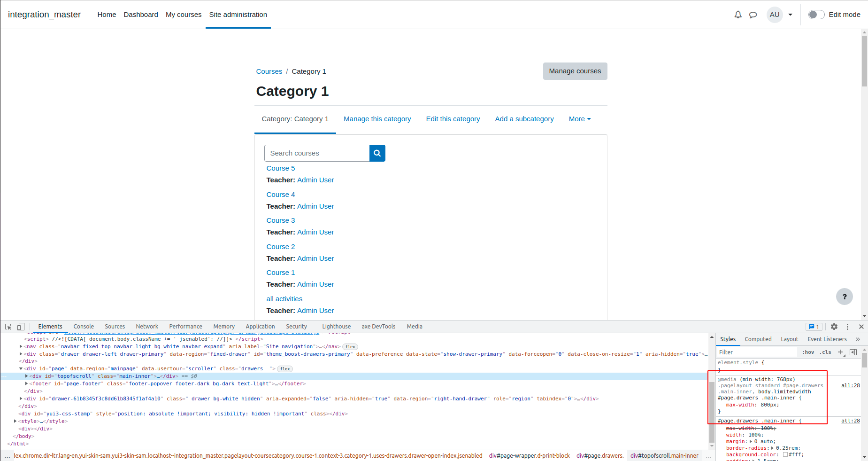This screenshot has width=868, height=461.
Task: Click the Courses breadcrumb link
Action: 269,71
